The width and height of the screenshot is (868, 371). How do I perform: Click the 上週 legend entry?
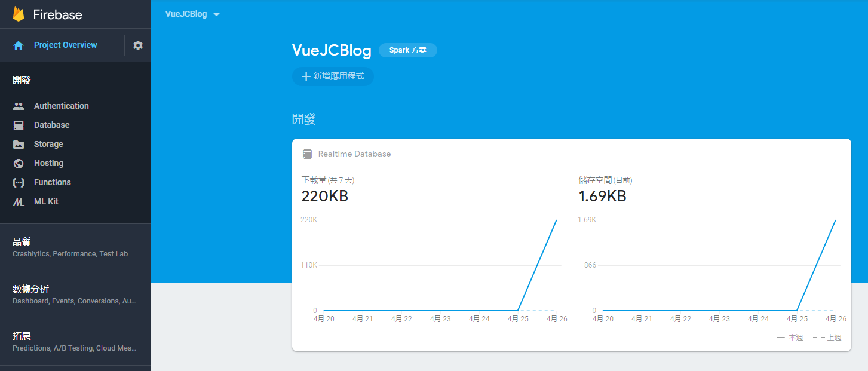(x=827, y=338)
